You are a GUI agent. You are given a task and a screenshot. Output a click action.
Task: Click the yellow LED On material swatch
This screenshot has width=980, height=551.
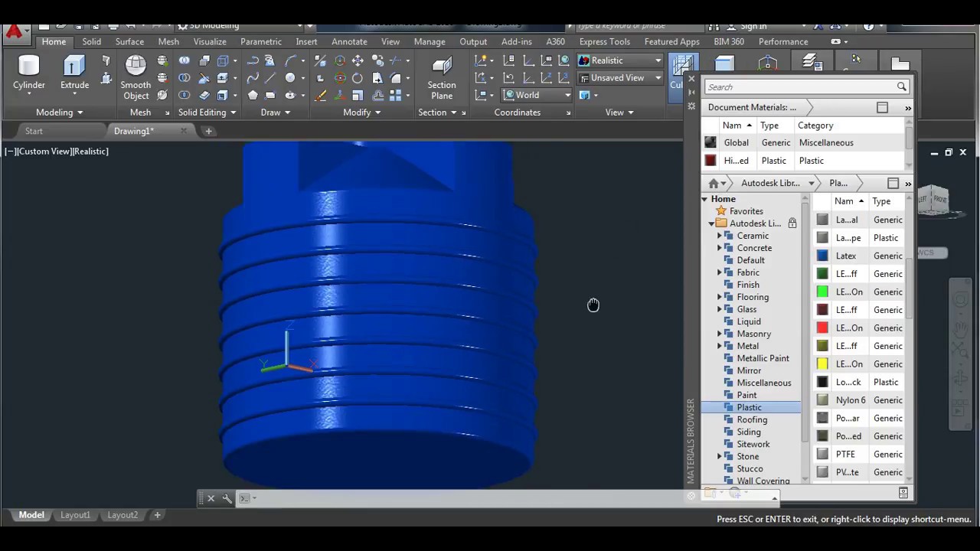point(822,364)
